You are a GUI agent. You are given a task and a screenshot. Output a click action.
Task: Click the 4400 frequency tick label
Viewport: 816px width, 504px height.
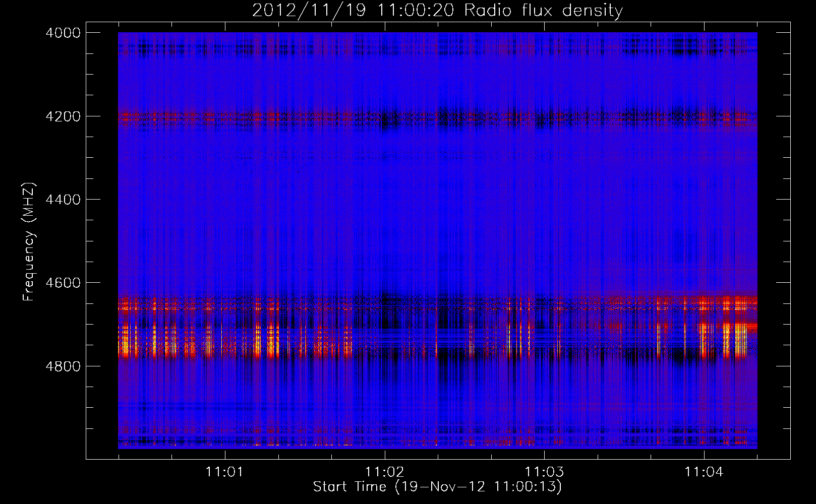point(63,200)
